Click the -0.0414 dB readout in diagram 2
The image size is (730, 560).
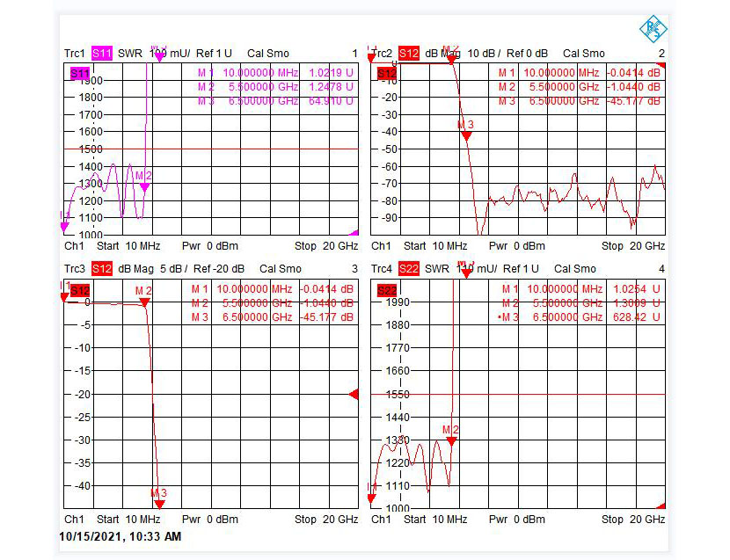click(x=633, y=73)
